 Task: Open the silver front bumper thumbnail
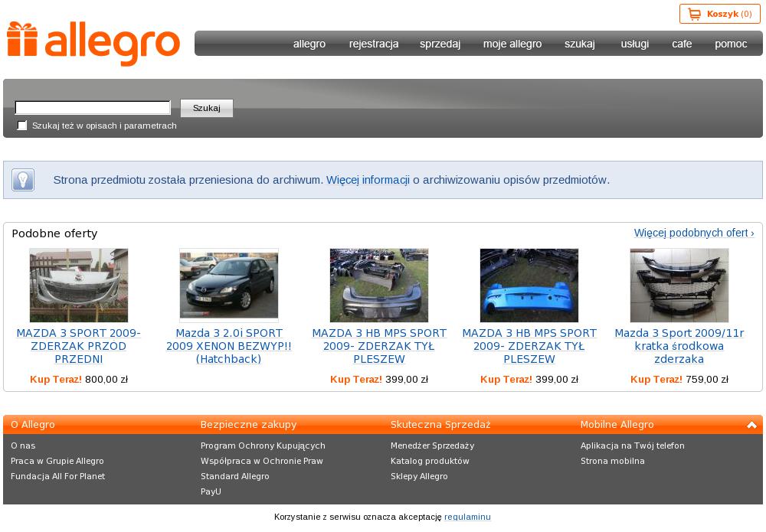click(x=79, y=285)
